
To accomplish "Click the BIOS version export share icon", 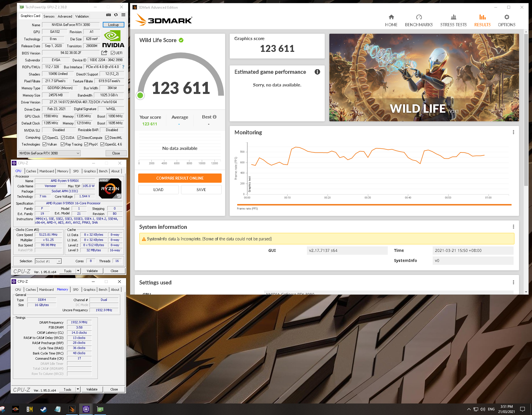I will pos(104,53).
